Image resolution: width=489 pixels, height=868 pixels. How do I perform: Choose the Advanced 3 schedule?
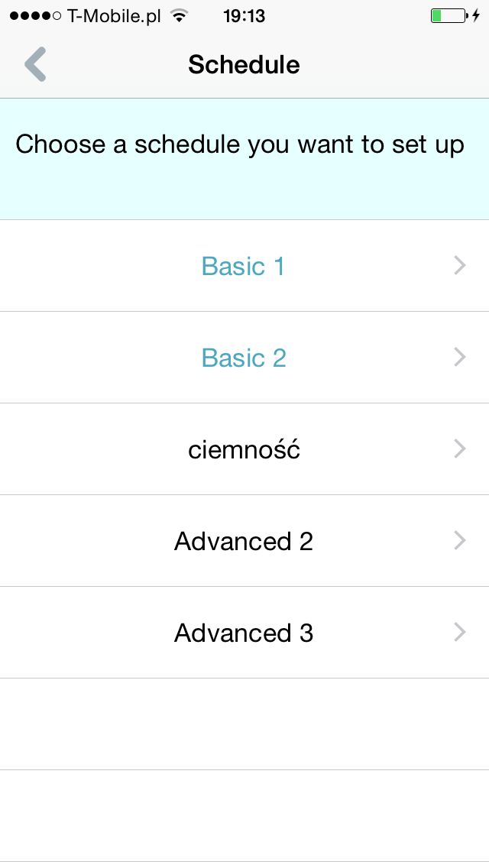click(x=244, y=632)
